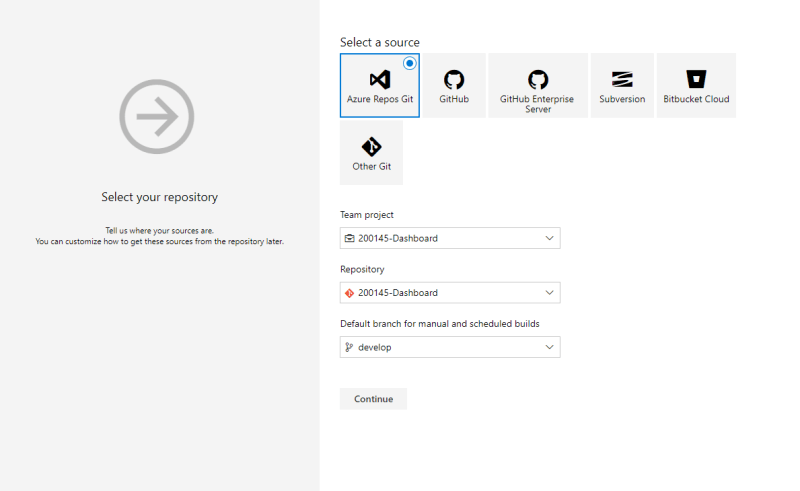The height and width of the screenshot is (491, 800).
Task: Click the text about customizing sources later
Action: point(160,241)
